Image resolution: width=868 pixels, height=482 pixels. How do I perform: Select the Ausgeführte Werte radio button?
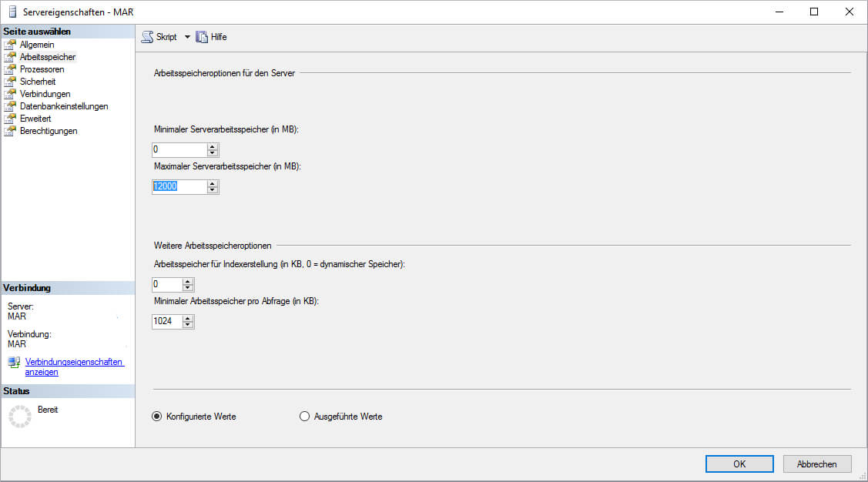(304, 417)
